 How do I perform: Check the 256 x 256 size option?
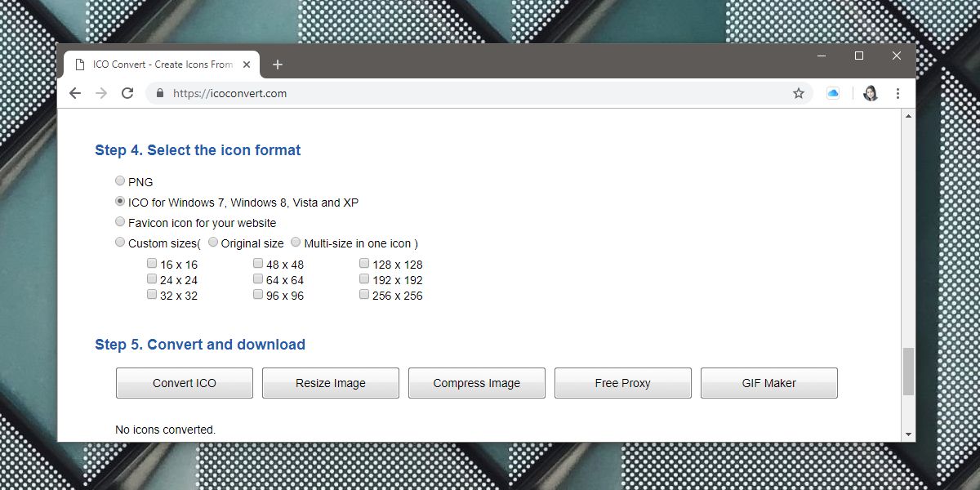click(363, 294)
